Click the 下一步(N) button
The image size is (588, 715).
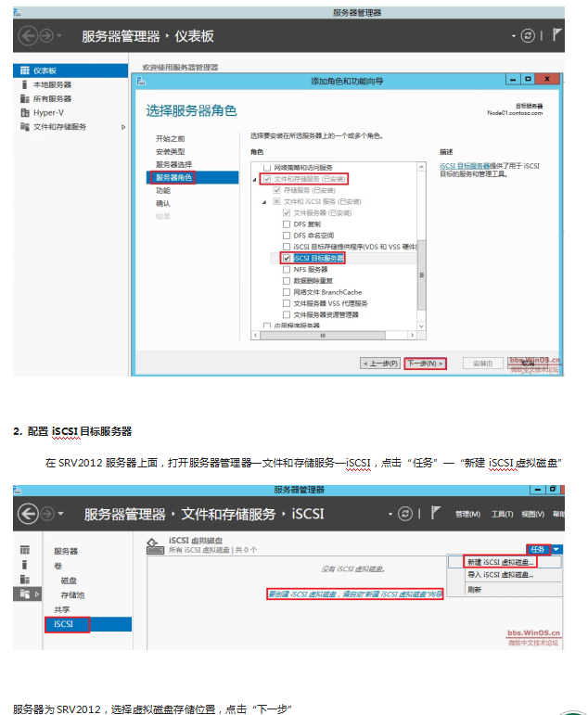tap(426, 363)
